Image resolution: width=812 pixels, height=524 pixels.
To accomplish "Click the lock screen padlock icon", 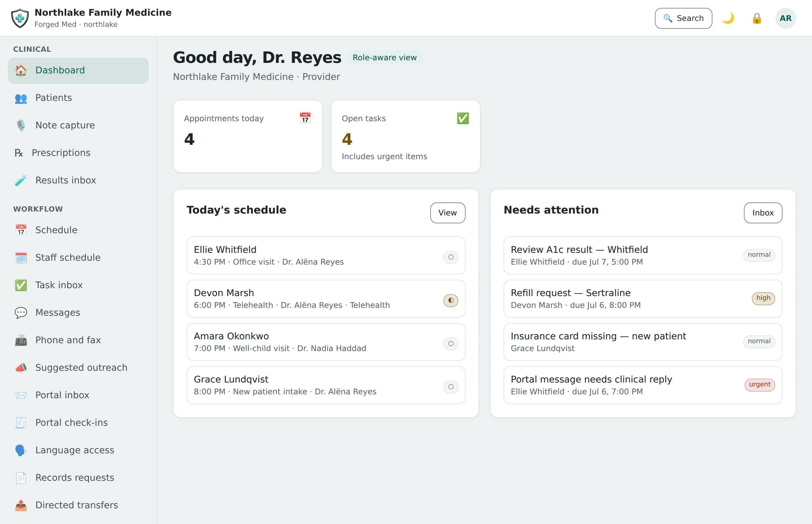I will [757, 18].
